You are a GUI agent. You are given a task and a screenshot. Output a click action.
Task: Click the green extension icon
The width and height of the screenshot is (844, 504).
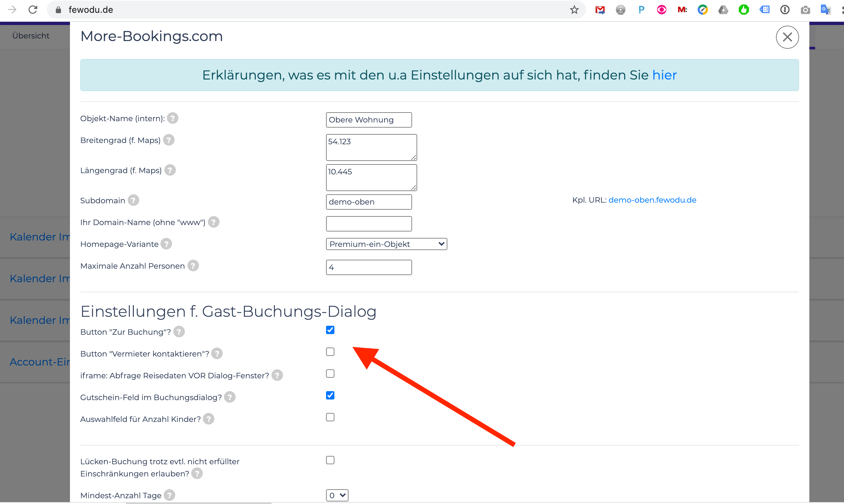click(x=744, y=10)
